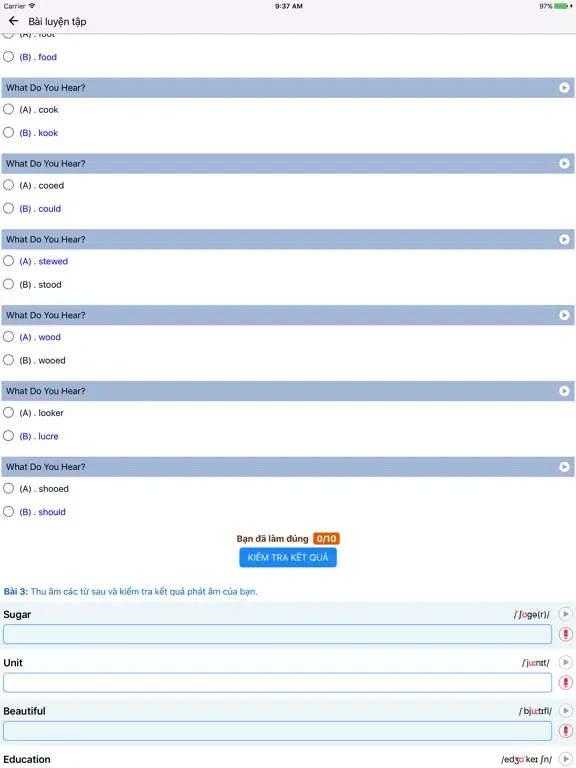This screenshot has height=768, width=576.
Task: Play the pronunciation of Sugar
Action: click(565, 614)
